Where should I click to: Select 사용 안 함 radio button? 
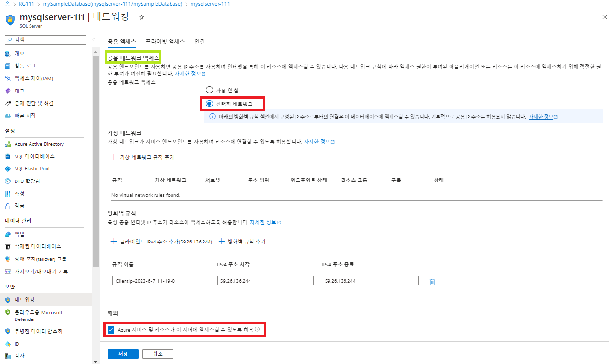pyautogui.click(x=209, y=90)
